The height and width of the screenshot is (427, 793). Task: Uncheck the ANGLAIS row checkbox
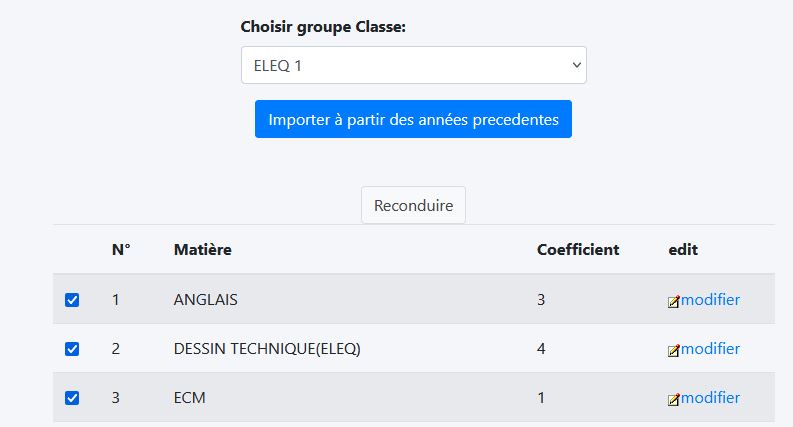pos(72,300)
